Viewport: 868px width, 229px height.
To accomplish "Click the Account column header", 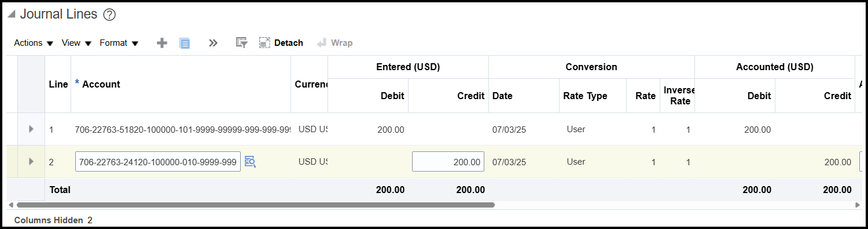I will [101, 84].
